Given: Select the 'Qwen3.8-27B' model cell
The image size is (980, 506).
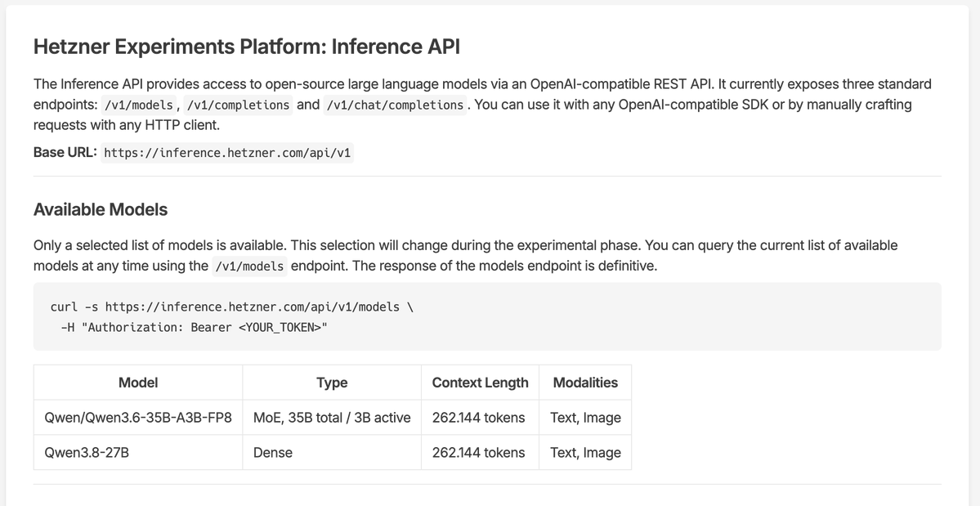Looking at the screenshot, I should [138, 452].
